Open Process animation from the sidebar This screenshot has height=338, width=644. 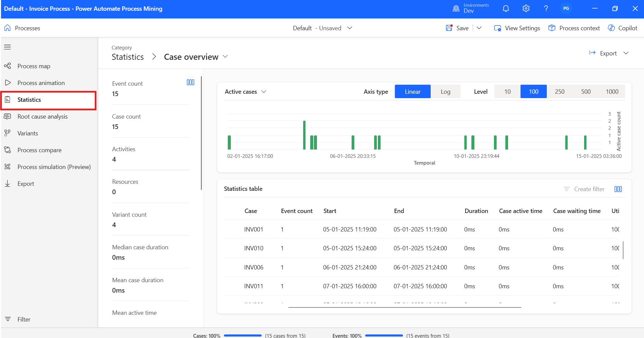[x=41, y=83]
